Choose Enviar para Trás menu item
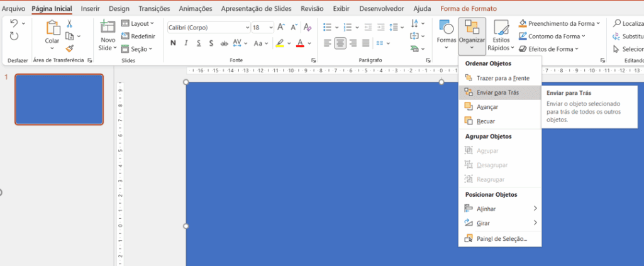Screen dimensions: 644x266 [x=500, y=92]
